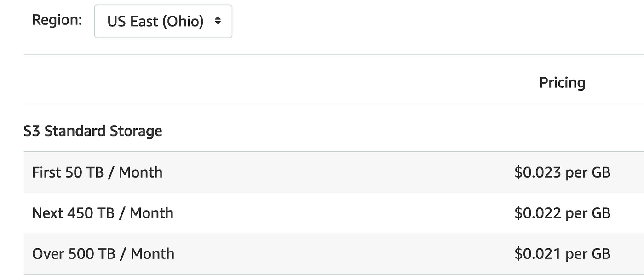Viewport: 644px width, 275px height.
Task: Open the Region dropdown showing US East (Ohio)
Action: [x=163, y=21]
